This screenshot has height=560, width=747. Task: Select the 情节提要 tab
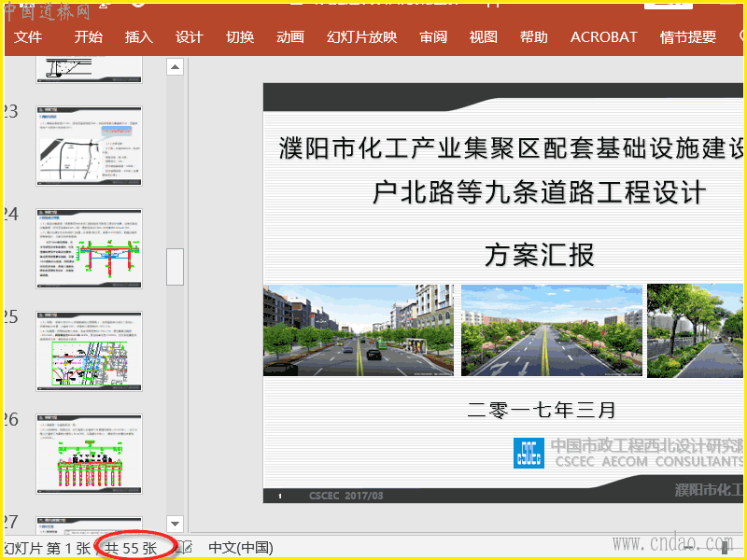687,37
